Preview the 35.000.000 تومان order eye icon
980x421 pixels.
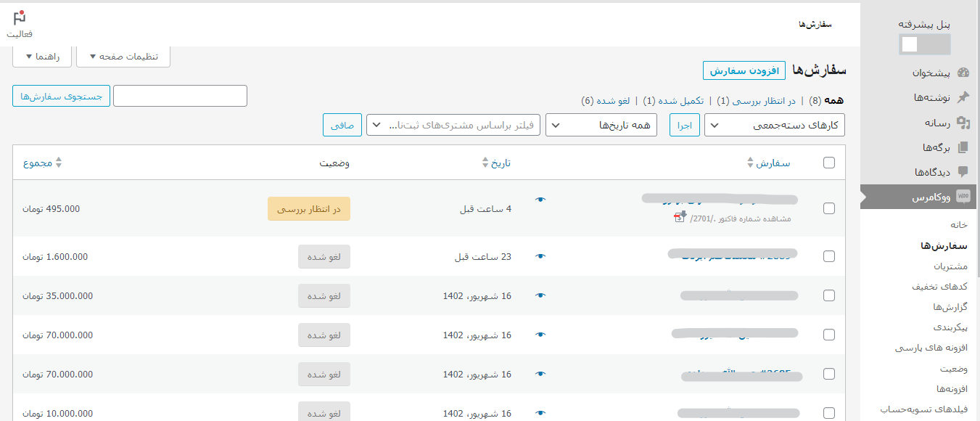click(x=540, y=295)
